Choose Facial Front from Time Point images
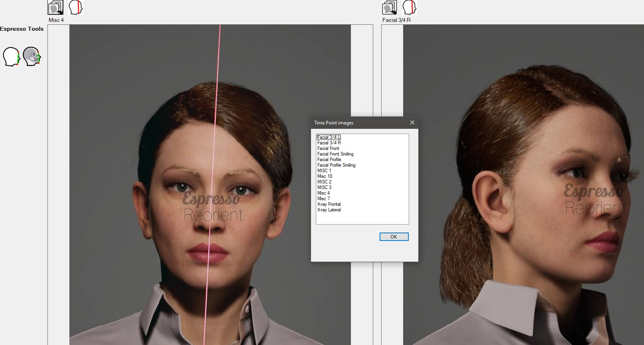Image resolution: width=644 pixels, height=345 pixels. point(328,148)
